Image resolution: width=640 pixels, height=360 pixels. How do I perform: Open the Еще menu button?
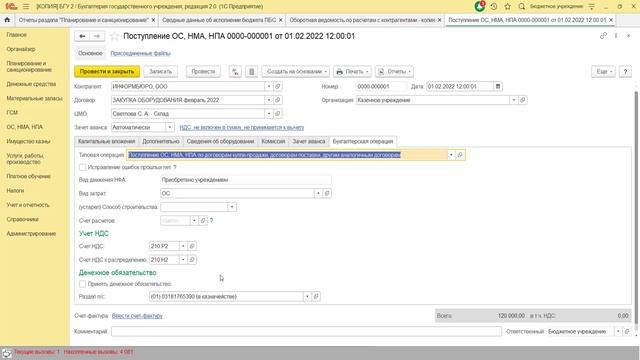(603, 71)
